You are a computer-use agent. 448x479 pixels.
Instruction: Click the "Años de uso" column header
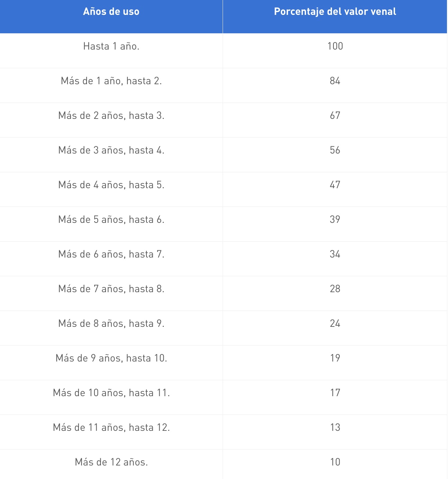(x=111, y=12)
